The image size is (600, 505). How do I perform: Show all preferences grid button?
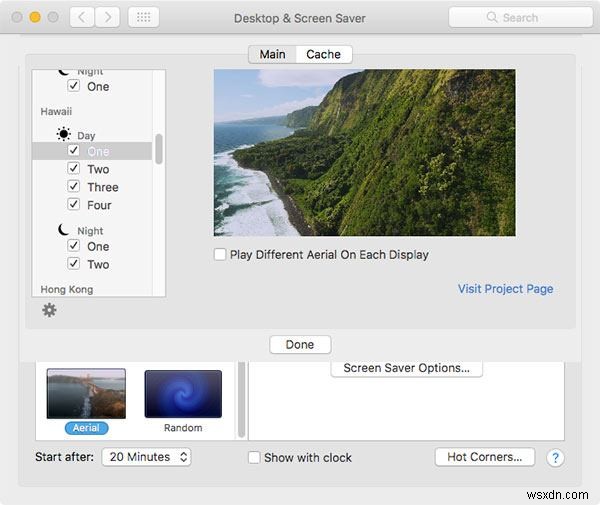[143, 17]
